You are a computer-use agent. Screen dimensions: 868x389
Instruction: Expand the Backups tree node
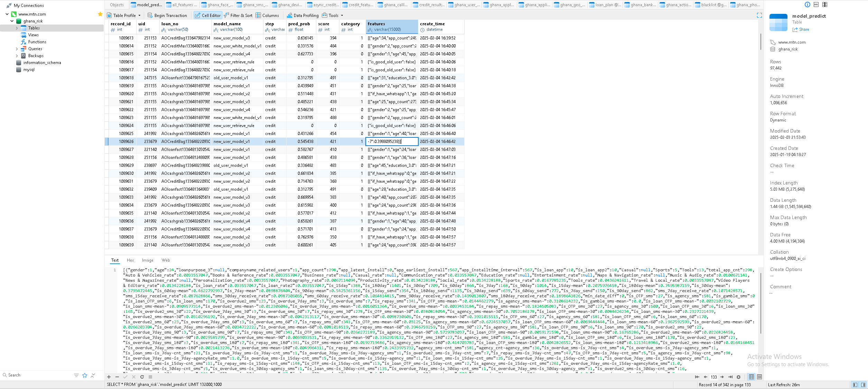(x=17, y=56)
